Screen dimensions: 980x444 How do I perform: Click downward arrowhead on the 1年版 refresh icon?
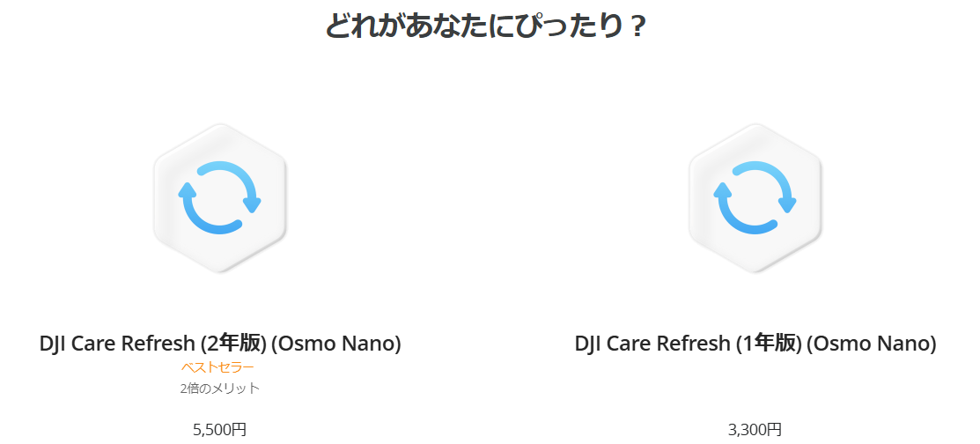point(788,206)
